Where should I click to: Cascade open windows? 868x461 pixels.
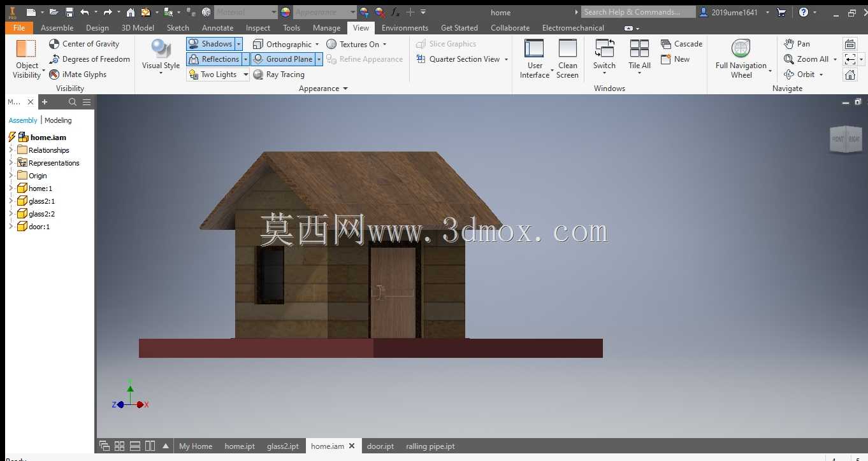click(681, 44)
